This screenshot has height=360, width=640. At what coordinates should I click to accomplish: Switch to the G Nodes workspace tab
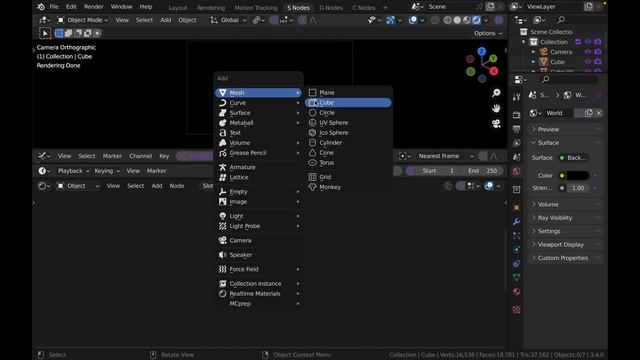[331, 8]
